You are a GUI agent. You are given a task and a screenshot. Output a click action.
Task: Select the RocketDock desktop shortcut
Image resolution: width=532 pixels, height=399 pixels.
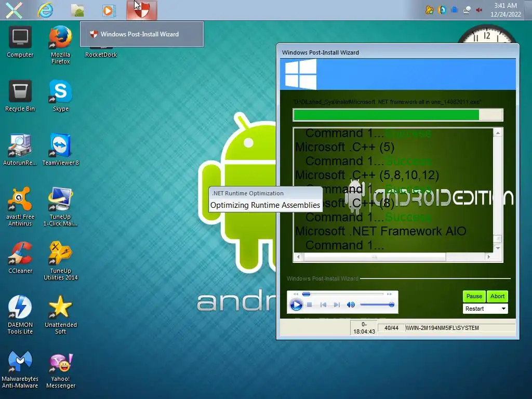(x=101, y=55)
